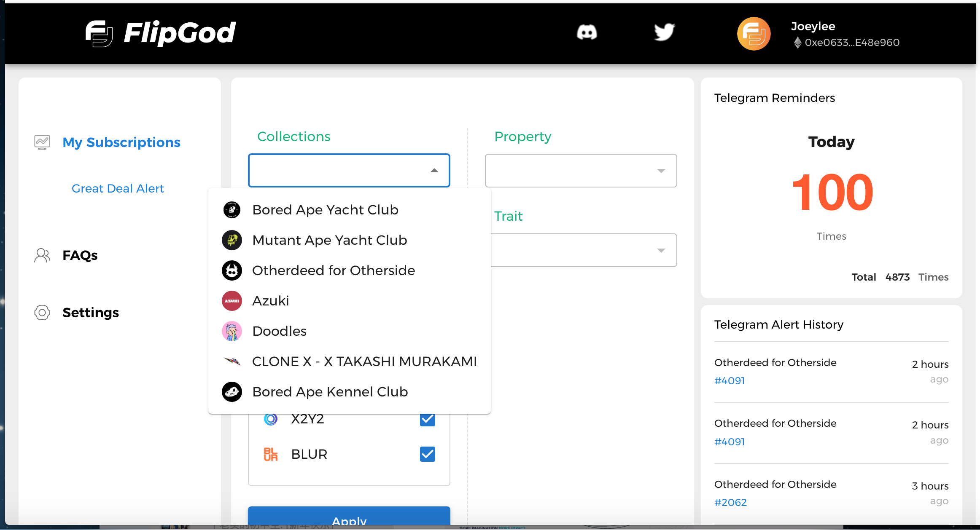This screenshot has width=980, height=530.
Task: Click the FAQs people icon
Action: [x=42, y=255]
